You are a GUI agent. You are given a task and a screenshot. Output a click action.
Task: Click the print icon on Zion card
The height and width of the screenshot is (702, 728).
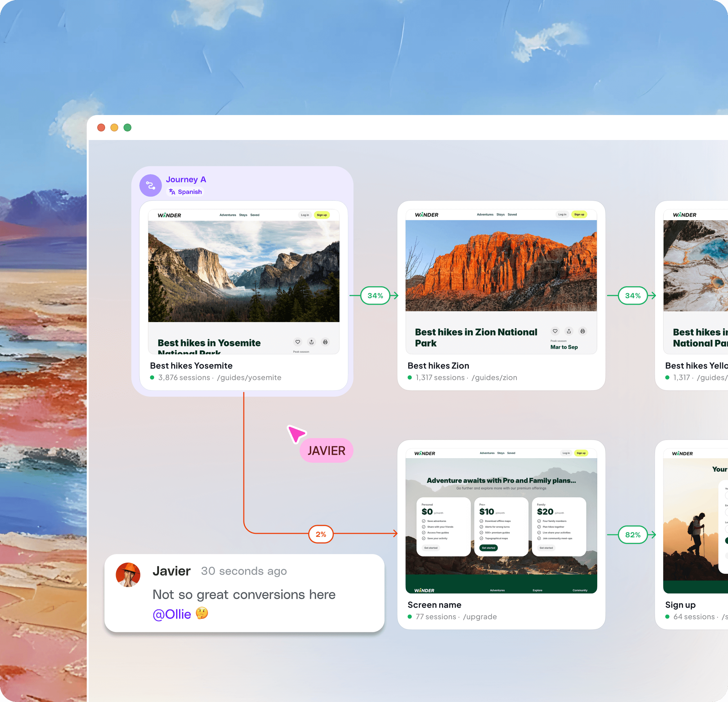(x=582, y=331)
